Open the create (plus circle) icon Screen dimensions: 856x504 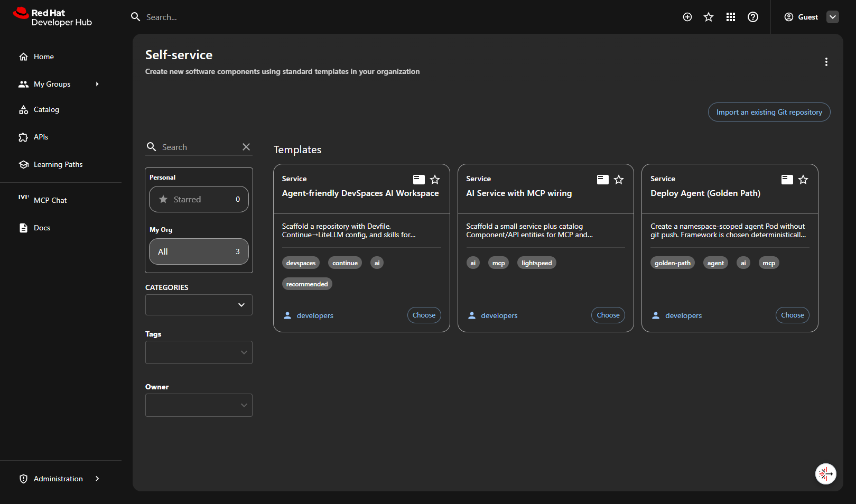[x=687, y=17]
